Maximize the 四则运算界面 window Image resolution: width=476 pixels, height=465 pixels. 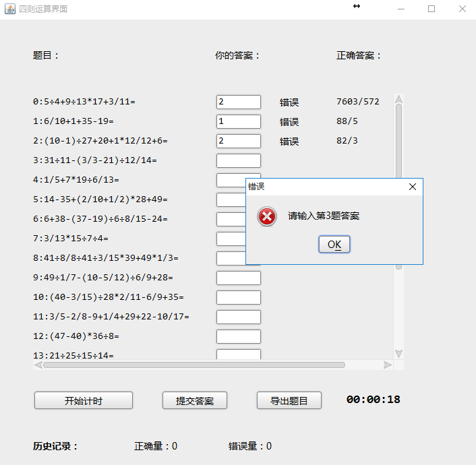click(x=432, y=9)
